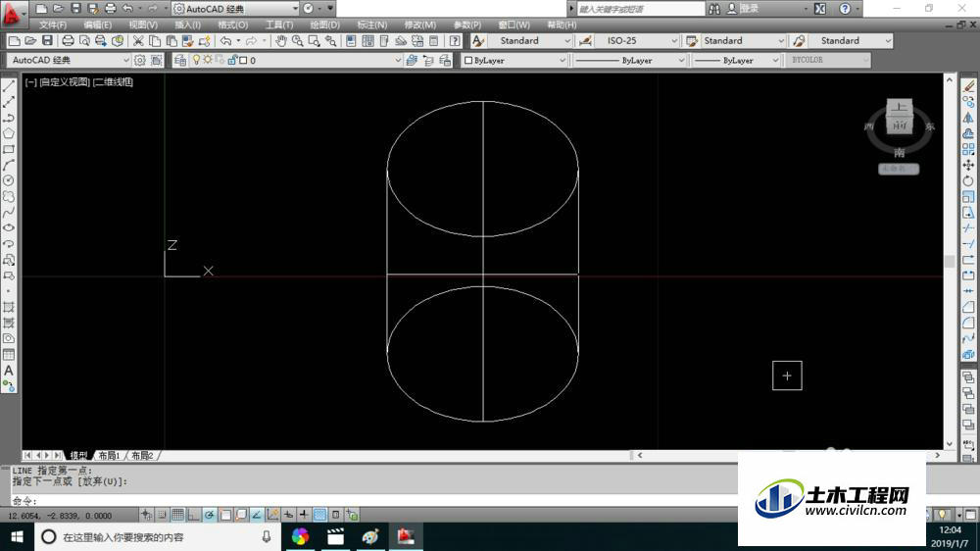Click the Save diskette icon
The width and height of the screenshot is (980, 551).
(x=47, y=40)
